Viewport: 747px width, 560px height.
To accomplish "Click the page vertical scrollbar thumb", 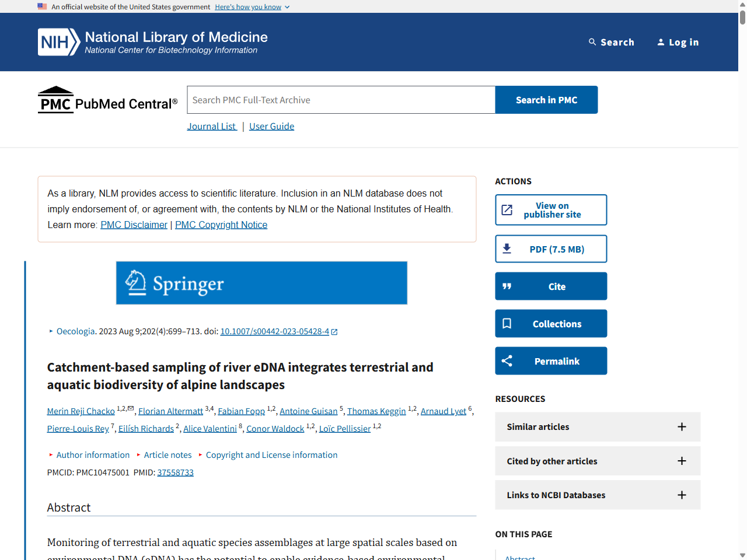I will click(742, 16).
